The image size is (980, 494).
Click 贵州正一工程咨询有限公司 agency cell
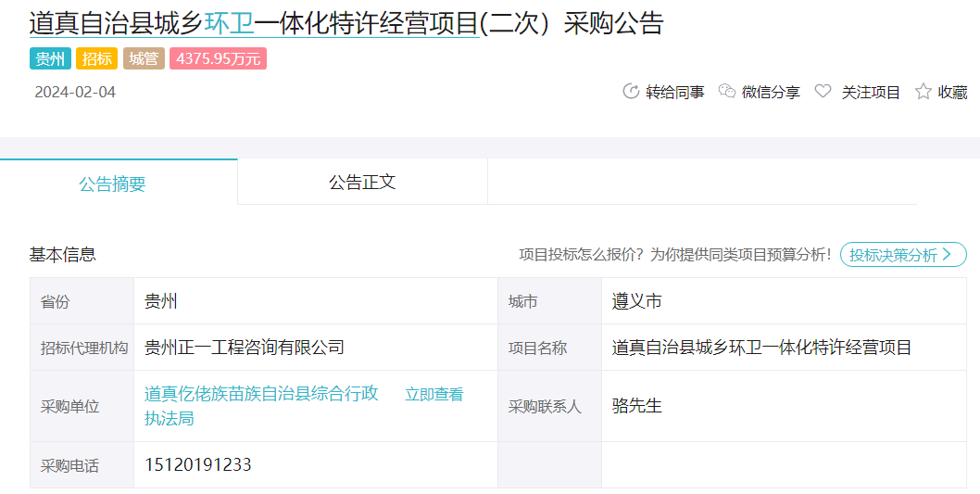pos(316,347)
